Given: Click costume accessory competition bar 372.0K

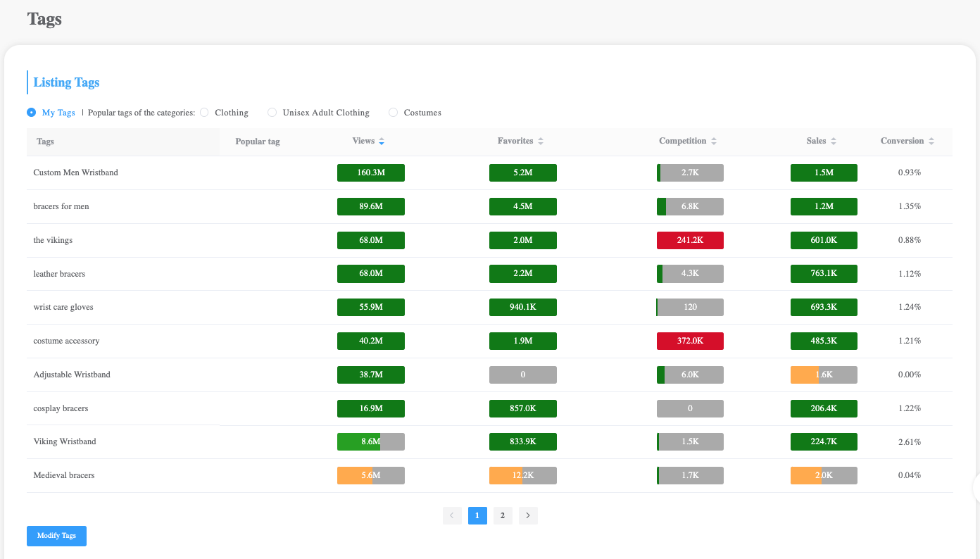Looking at the screenshot, I should click(690, 341).
